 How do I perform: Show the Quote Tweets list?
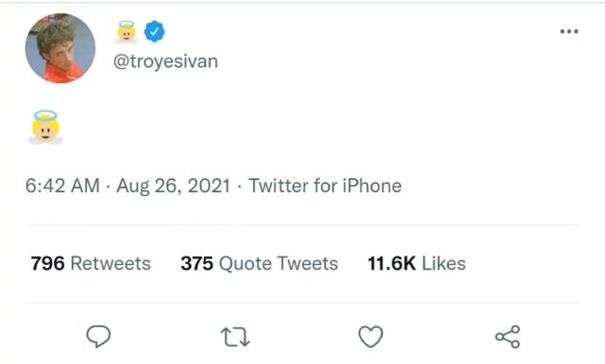point(278,264)
